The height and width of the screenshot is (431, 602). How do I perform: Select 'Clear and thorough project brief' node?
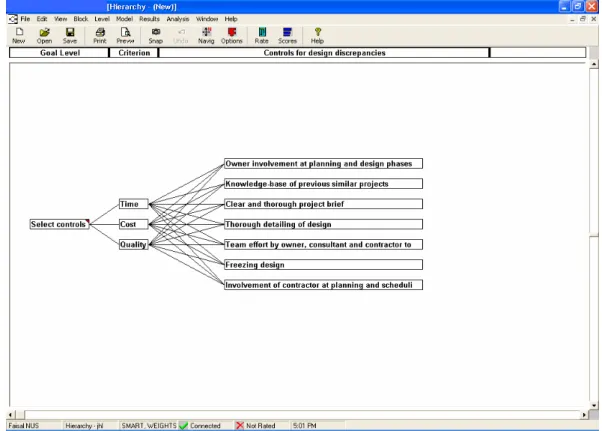click(x=323, y=204)
